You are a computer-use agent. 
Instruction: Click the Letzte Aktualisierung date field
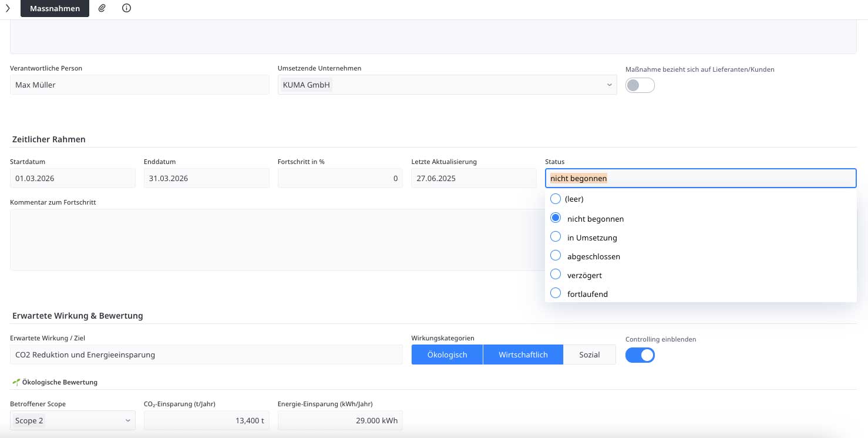(474, 178)
